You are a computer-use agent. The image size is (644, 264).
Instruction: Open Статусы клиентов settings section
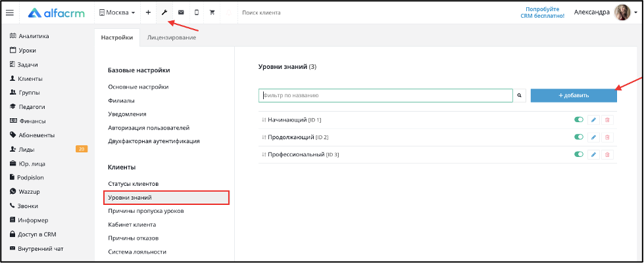[x=133, y=184]
